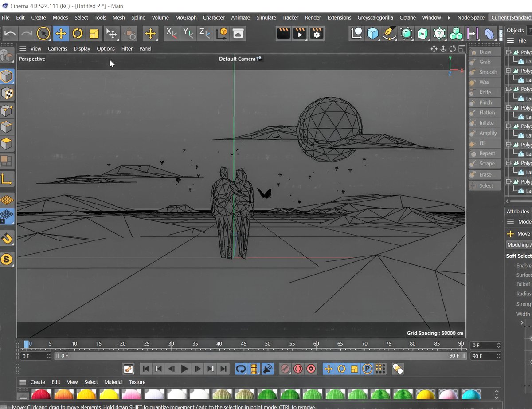The height and width of the screenshot is (409, 532).
Task: Toggle Y axis lock
Action: pos(188,33)
